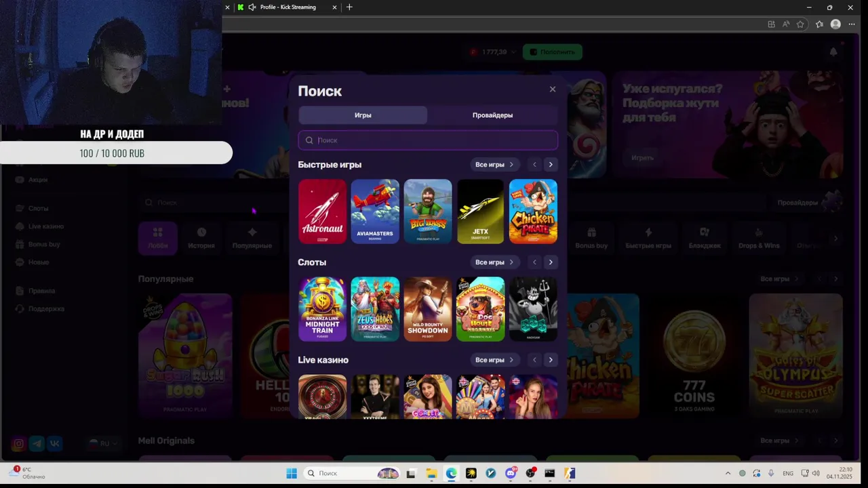Screen dimensions: 868x488
Task: Click Все игры next to Mell Originals
Action: (x=779, y=441)
